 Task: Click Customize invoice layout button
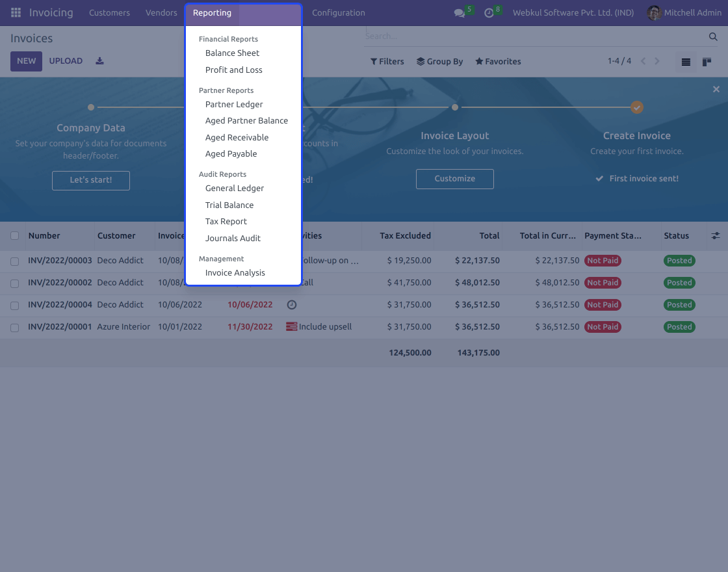click(x=455, y=179)
